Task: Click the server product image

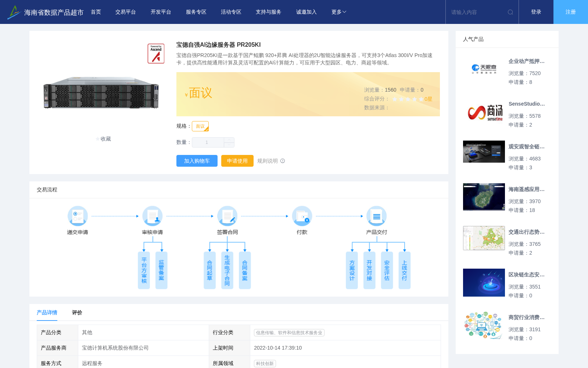Action: (x=101, y=93)
